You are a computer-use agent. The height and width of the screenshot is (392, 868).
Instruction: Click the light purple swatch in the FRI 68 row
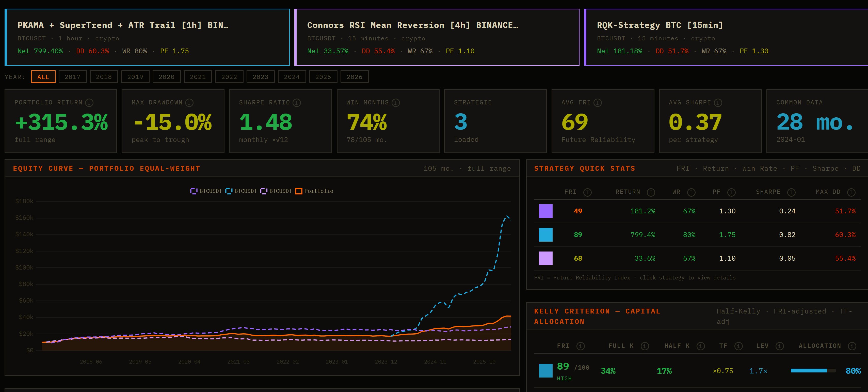pyautogui.click(x=545, y=259)
